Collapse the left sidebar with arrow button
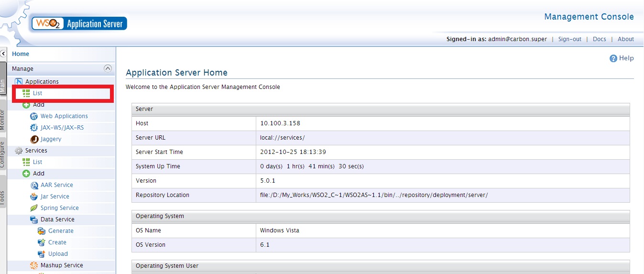The height and width of the screenshot is (274, 644). click(3, 54)
